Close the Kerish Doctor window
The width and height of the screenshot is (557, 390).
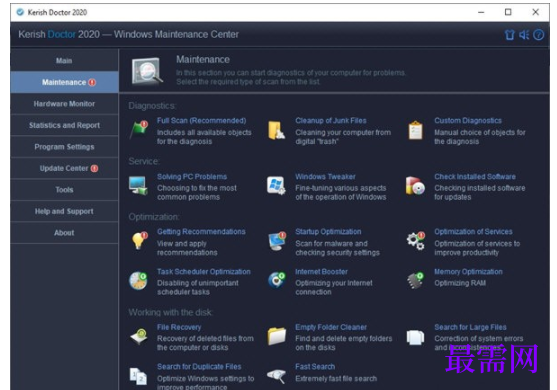(536, 12)
